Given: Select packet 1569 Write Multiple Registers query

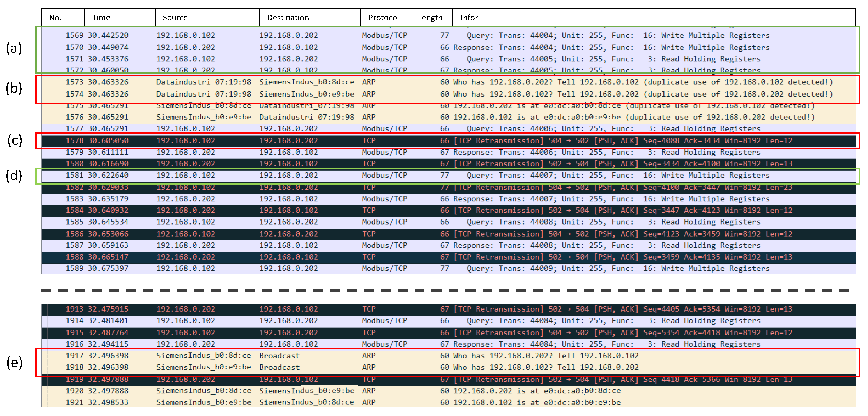Looking at the screenshot, I should pos(438,35).
